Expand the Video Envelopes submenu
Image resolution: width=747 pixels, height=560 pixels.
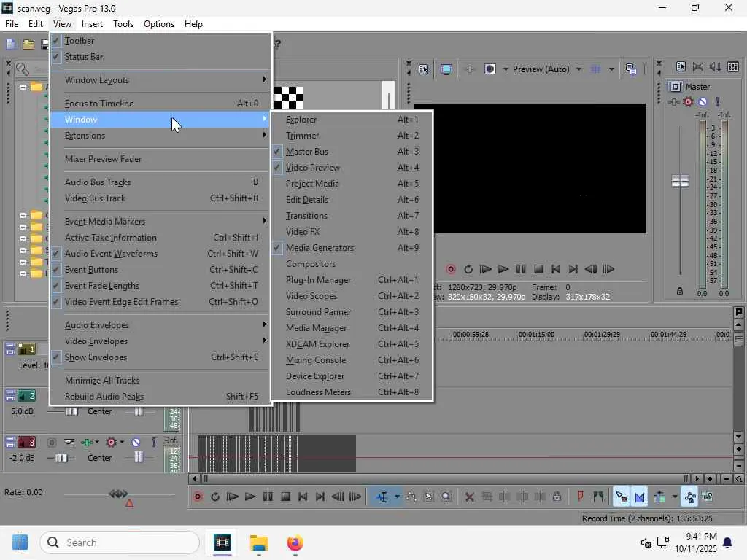[161, 341]
